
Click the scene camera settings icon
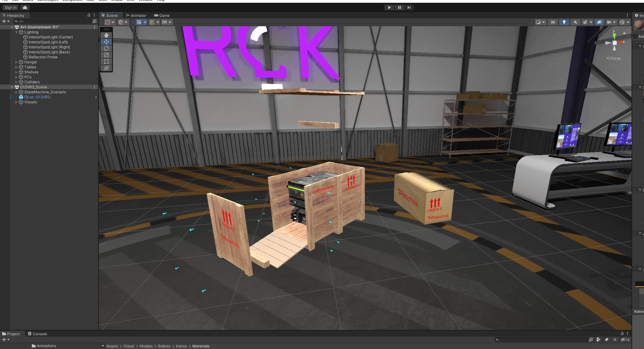(609, 22)
